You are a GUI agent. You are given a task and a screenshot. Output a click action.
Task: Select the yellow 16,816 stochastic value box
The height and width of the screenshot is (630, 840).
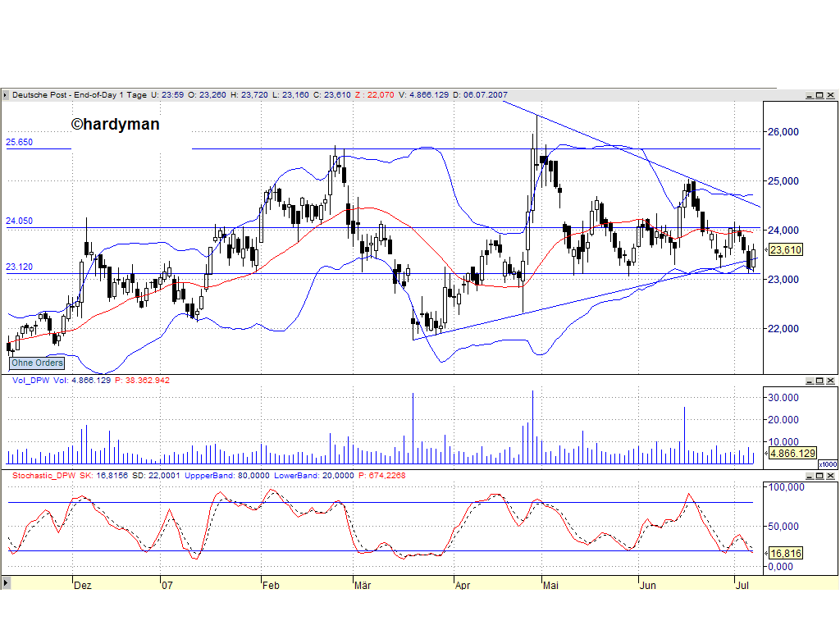point(784,554)
